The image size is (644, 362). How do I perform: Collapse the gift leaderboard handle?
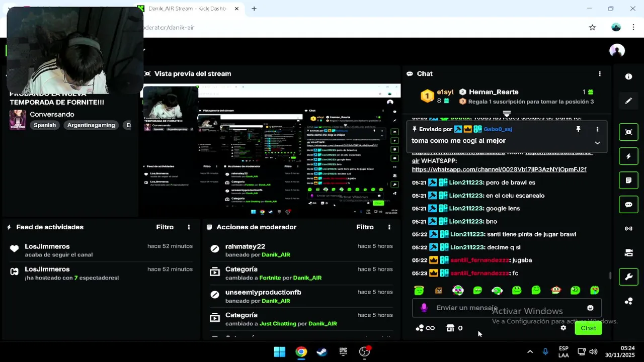[x=507, y=114]
